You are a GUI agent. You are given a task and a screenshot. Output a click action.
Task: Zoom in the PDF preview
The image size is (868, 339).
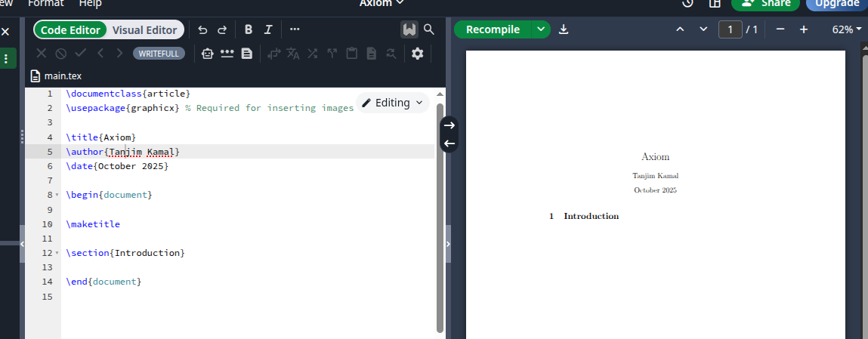[x=804, y=29]
